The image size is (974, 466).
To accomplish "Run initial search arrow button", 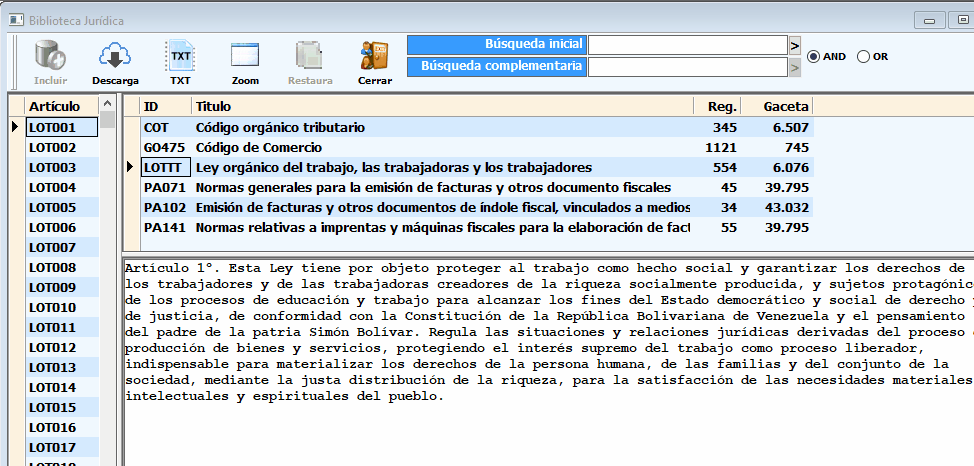I will tap(794, 46).
